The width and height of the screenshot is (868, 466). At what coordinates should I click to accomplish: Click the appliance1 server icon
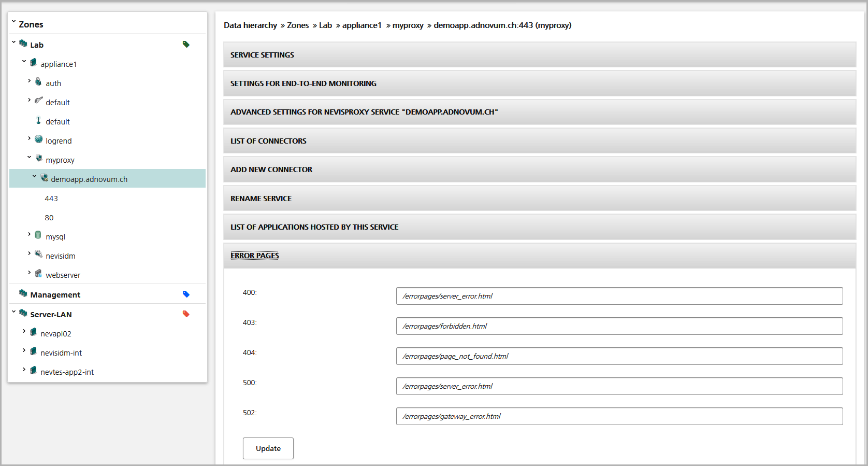point(34,63)
